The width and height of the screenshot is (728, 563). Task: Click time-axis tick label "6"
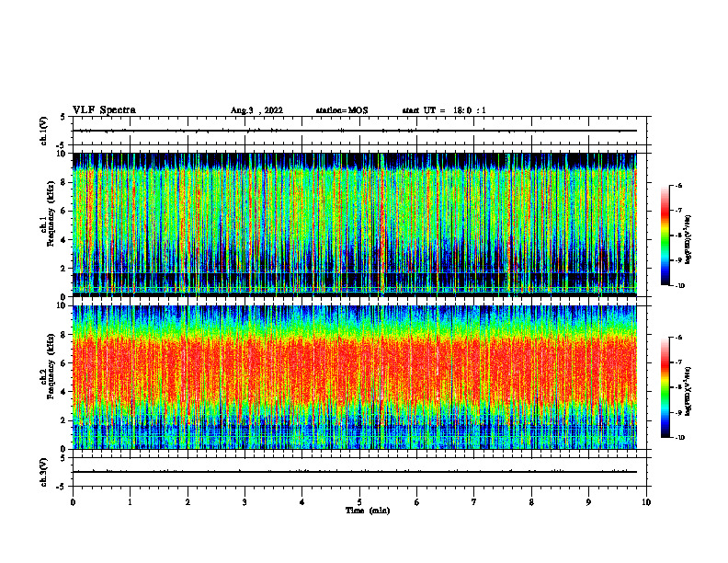417,502
